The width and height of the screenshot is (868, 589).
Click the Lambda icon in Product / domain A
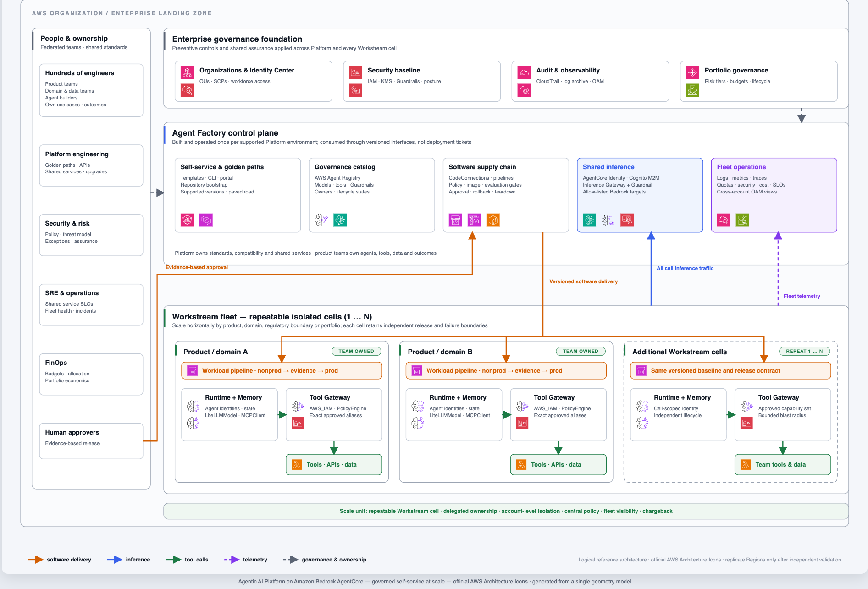297,465
